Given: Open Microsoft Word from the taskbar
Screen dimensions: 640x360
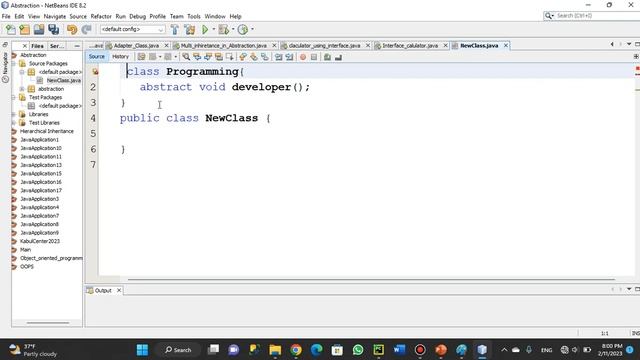Looking at the screenshot, I should point(399,350).
